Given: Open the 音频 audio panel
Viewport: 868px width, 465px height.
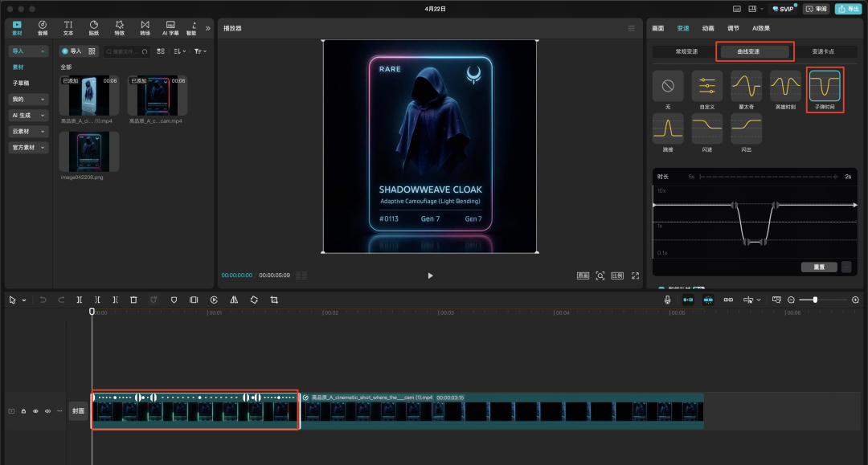Looking at the screenshot, I should point(43,27).
